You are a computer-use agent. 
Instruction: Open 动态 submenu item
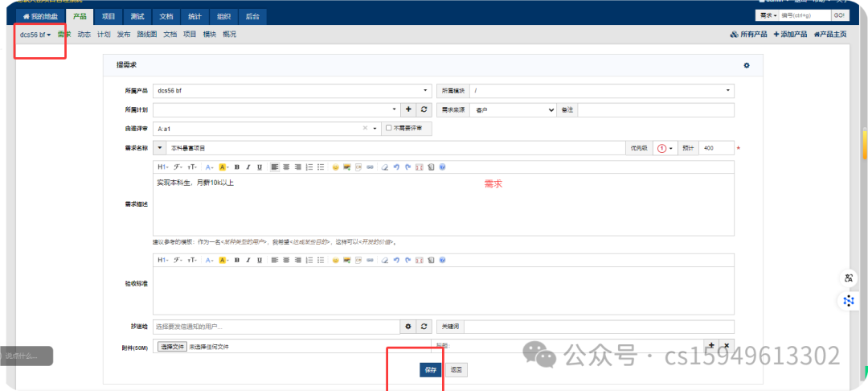pyautogui.click(x=84, y=35)
